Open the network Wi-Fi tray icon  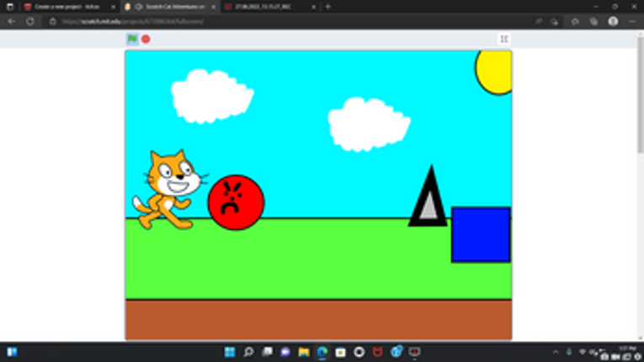pyautogui.click(x=583, y=352)
